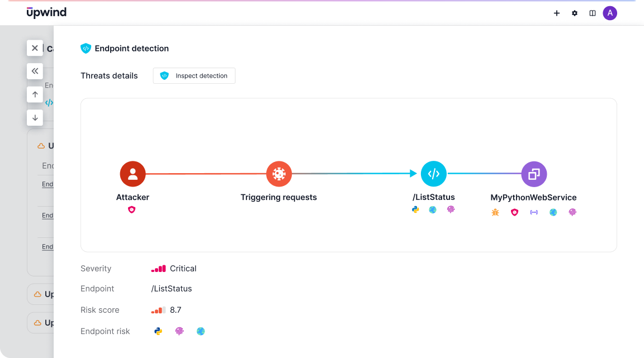Click the red shield badge under Attacker
This screenshot has height=358, width=644.
coord(132,210)
